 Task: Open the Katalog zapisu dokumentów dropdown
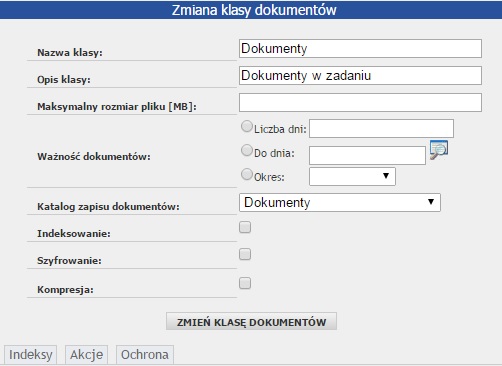click(x=340, y=202)
